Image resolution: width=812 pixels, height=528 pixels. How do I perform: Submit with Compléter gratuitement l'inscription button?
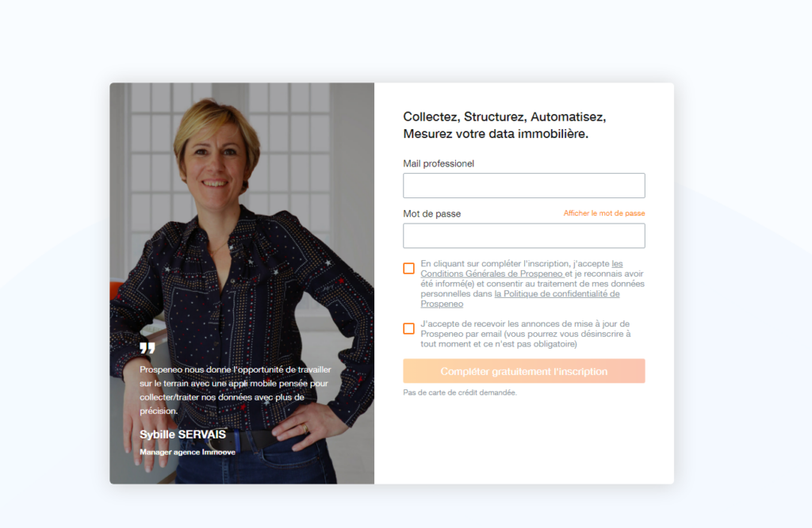point(524,371)
